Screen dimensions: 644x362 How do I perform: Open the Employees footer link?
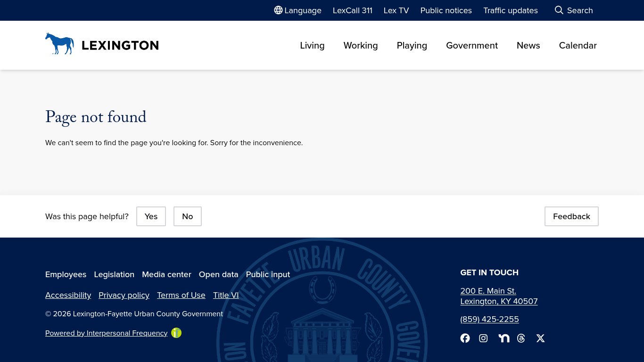pyautogui.click(x=66, y=274)
